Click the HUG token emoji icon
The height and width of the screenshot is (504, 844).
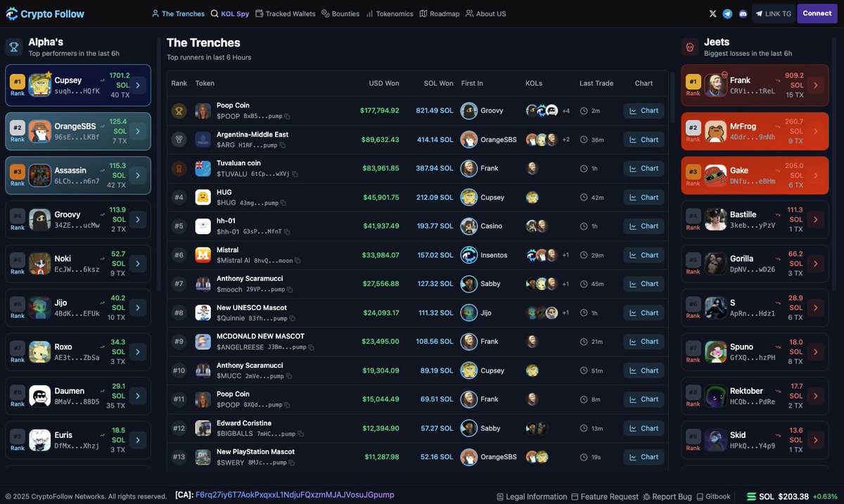pyautogui.click(x=203, y=198)
